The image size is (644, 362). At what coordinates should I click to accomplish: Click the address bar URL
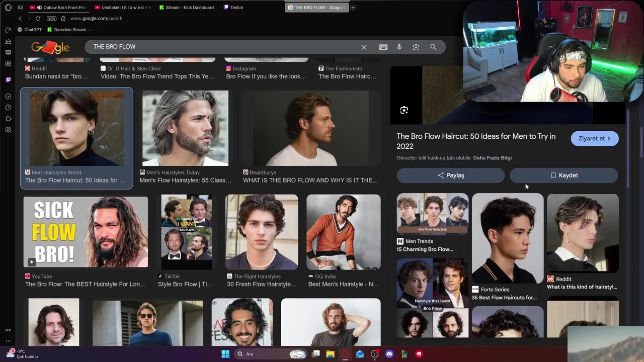coord(96,19)
